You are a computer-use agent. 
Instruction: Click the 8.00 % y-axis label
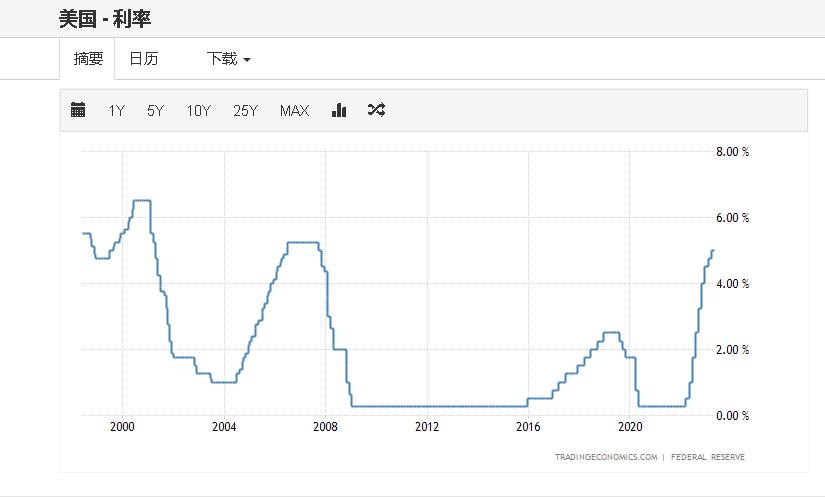[732, 152]
